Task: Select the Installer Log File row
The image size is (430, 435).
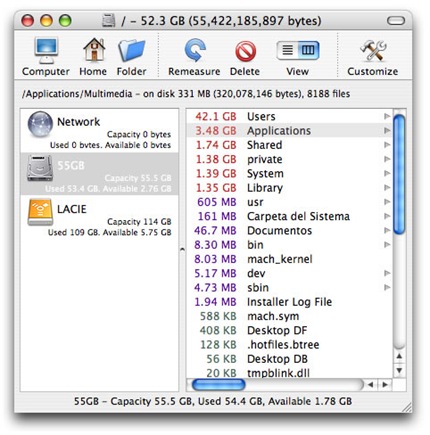Action: pos(289,302)
